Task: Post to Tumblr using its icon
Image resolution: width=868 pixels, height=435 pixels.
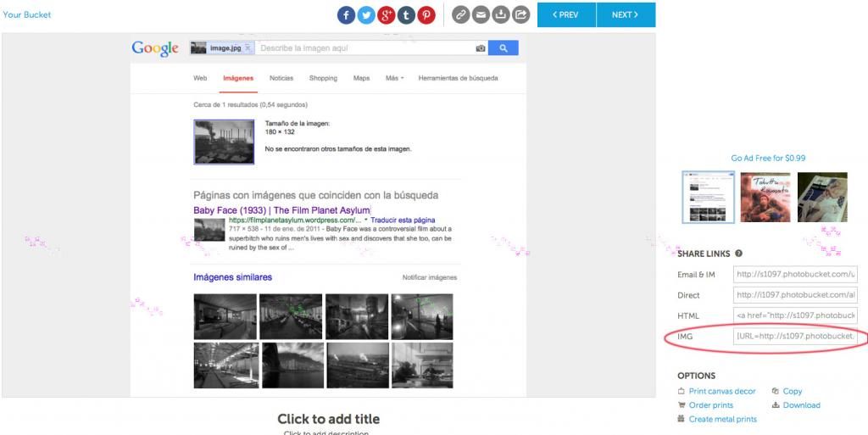Action: (407, 14)
